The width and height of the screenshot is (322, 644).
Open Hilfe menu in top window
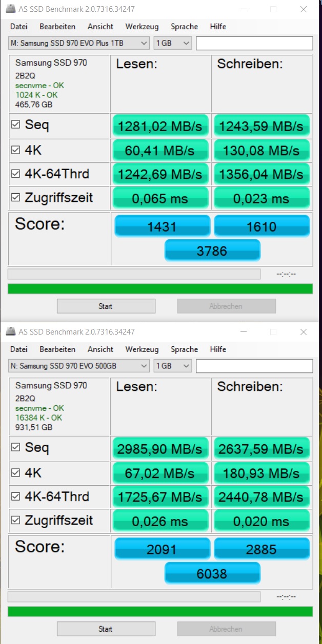tap(218, 27)
